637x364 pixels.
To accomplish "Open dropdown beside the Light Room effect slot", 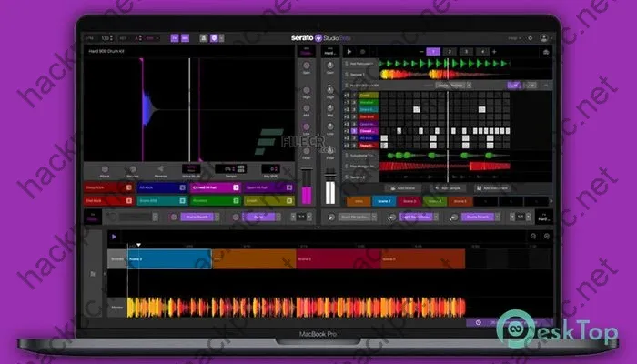I will [x=436, y=217].
